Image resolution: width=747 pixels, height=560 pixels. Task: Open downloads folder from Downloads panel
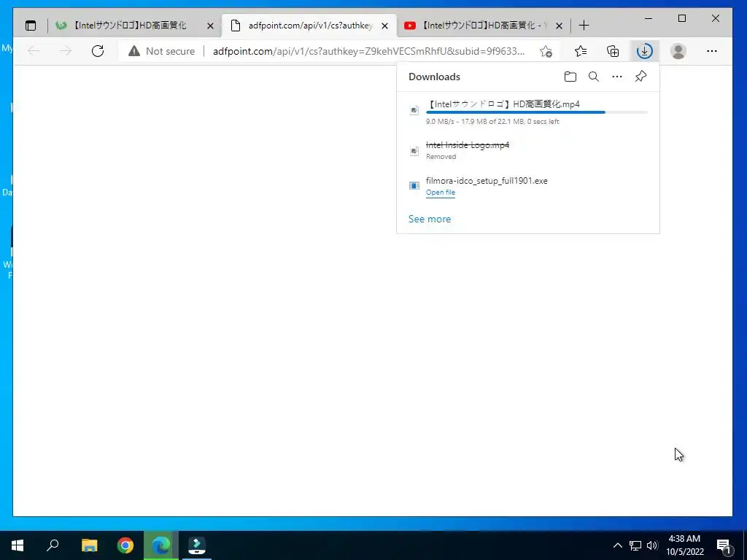pyautogui.click(x=570, y=77)
